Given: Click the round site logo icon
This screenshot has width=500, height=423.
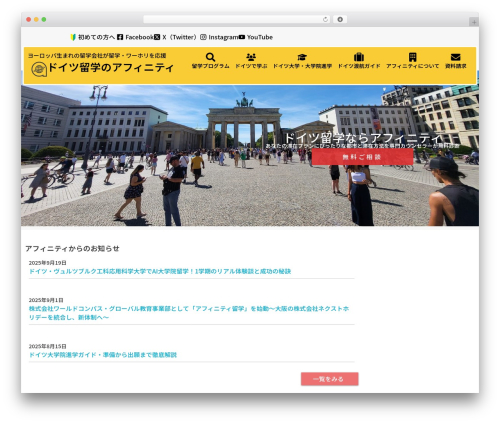Looking at the screenshot, I should (x=39, y=70).
